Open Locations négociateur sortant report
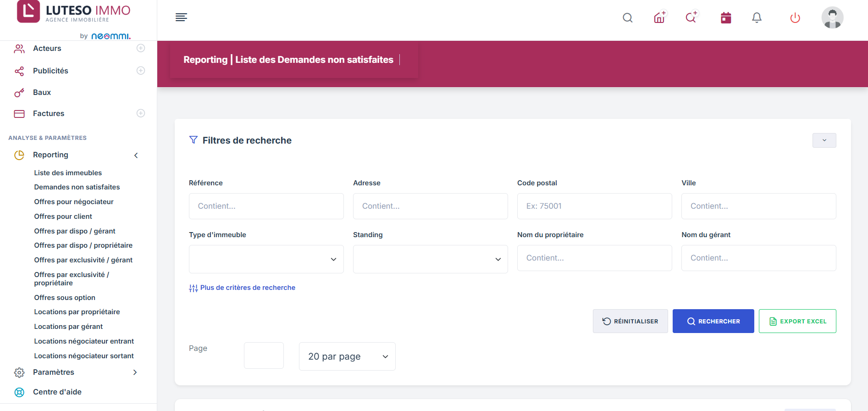Viewport: 868px width, 411px height. pos(84,356)
